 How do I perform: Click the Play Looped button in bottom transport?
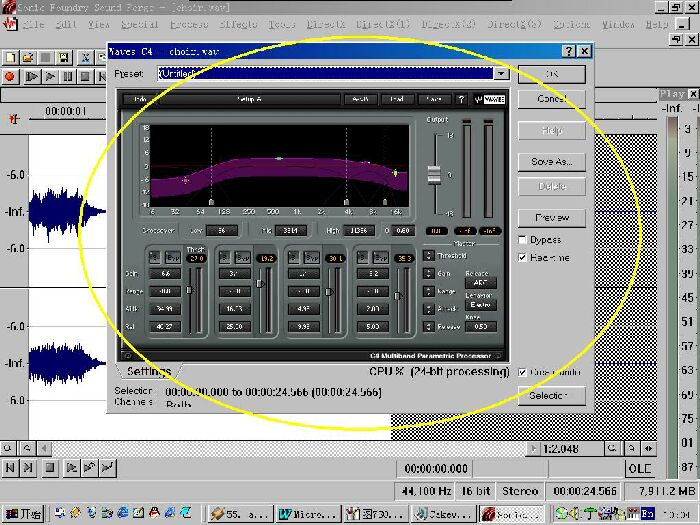click(x=90, y=468)
